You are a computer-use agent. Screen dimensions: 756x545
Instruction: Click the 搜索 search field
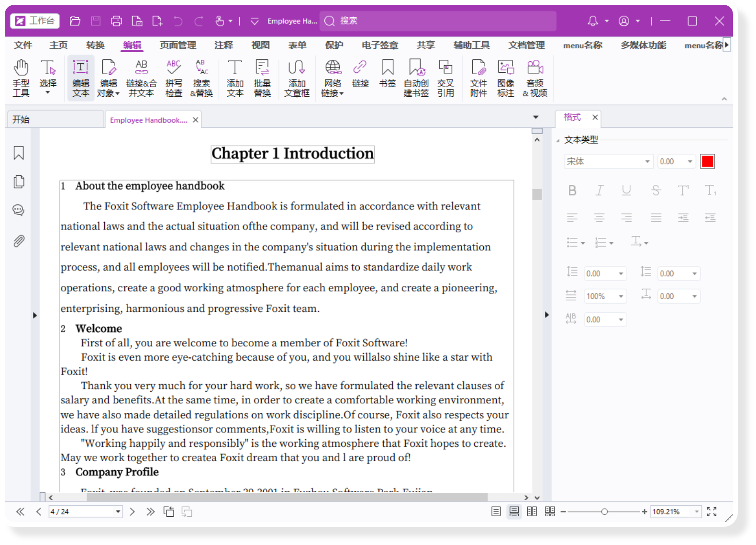tap(438, 21)
